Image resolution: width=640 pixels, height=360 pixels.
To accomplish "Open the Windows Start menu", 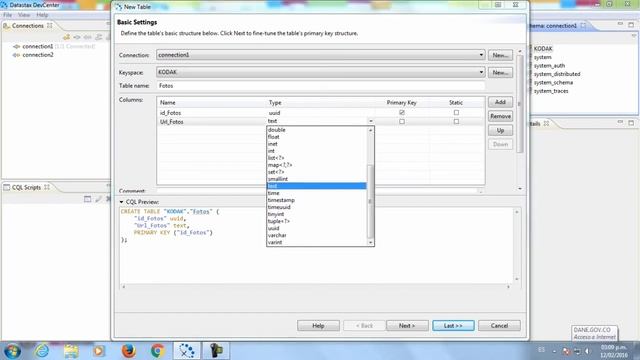I will 12,351.
